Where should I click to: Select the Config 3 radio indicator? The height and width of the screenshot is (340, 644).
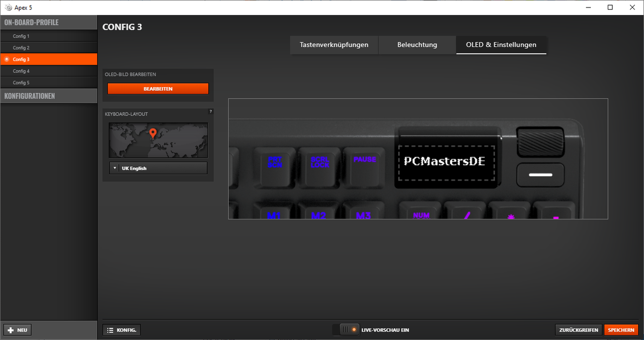click(7, 59)
